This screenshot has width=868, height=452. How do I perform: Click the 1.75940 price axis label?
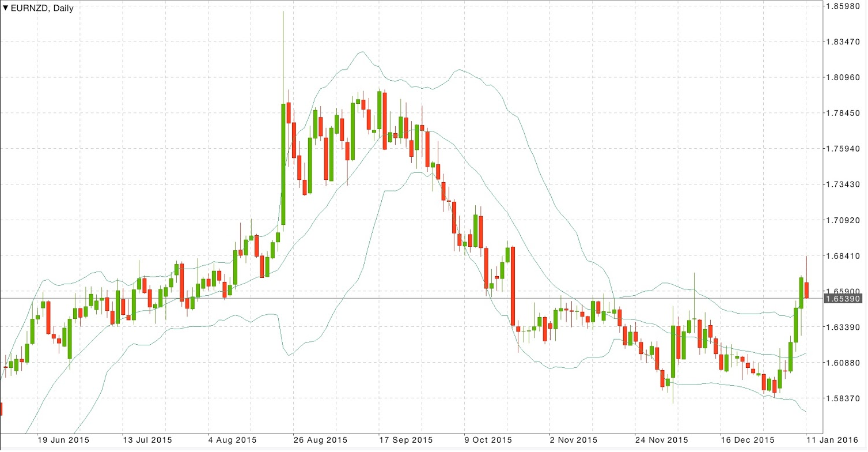pos(843,149)
